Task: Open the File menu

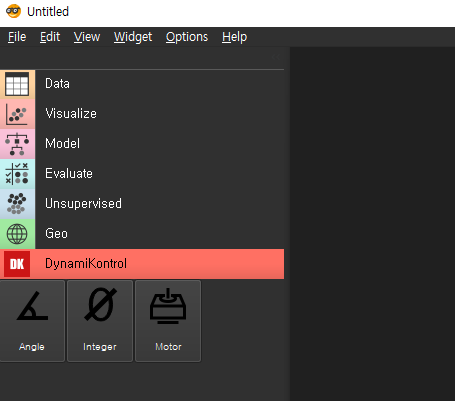Action: click(17, 37)
